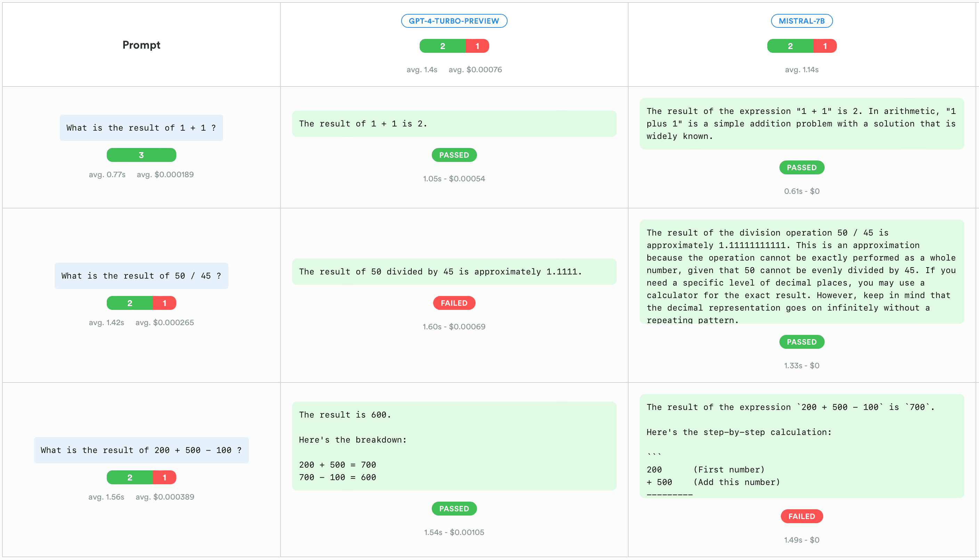Click 'avg. $0.000265' under the 50 / 45 prompt
The width and height of the screenshot is (979, 560).
[x=164, y=323]
